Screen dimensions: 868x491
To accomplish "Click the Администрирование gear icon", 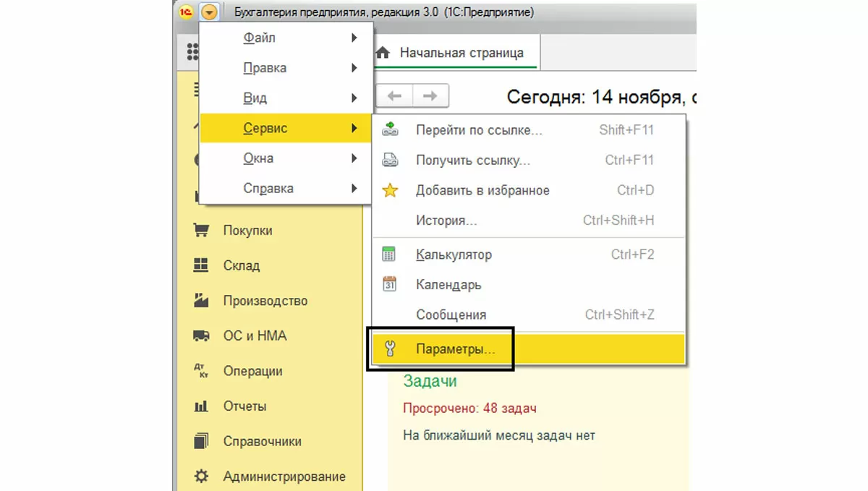I will click(201, 477).
